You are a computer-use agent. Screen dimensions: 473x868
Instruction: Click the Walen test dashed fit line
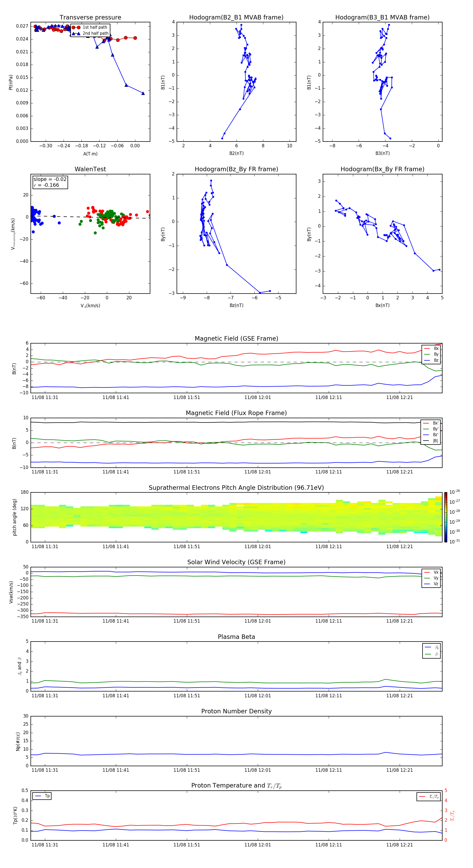point(90,217)
